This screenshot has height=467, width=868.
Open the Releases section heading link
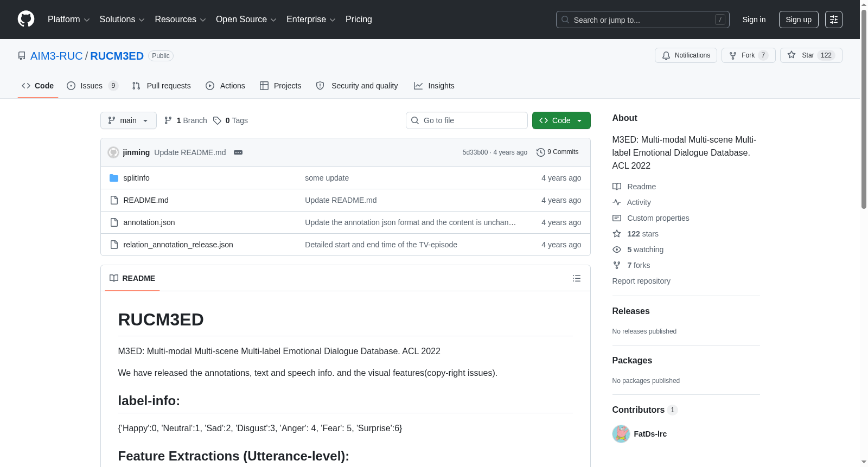click(x=631, y=311)
